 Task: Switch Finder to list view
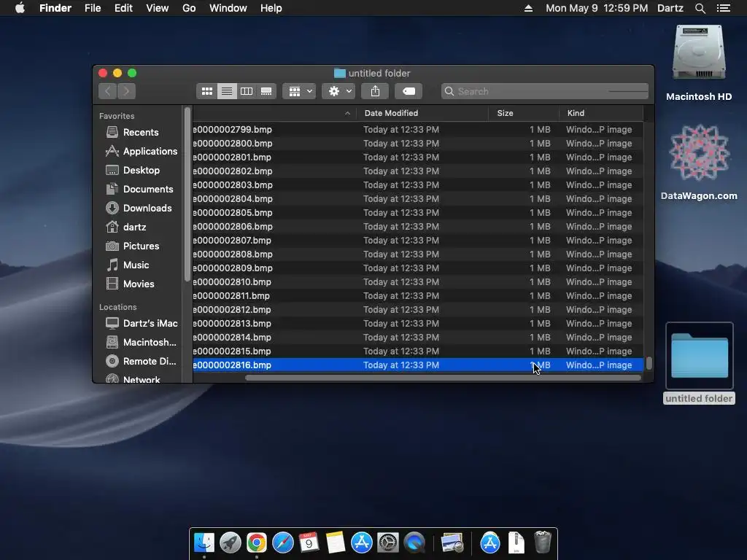[227, 91]
